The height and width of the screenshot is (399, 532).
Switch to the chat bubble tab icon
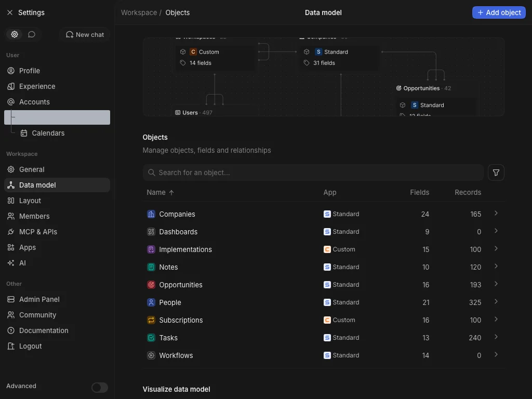tap(32, 34)
